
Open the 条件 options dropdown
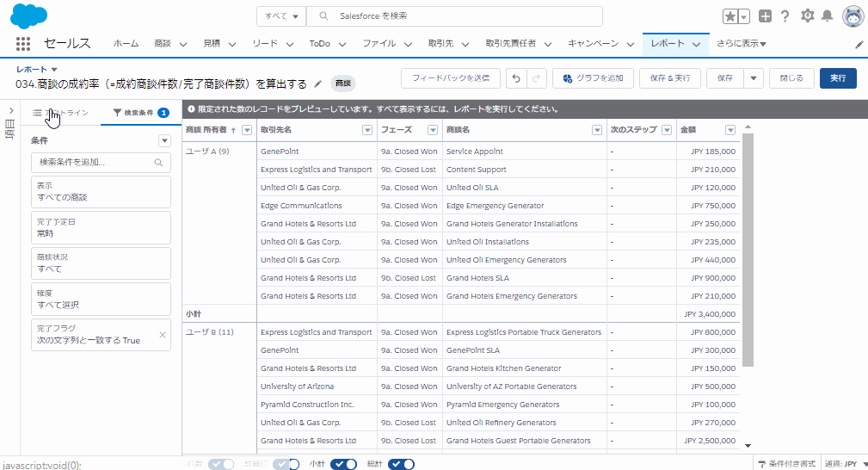164,141
